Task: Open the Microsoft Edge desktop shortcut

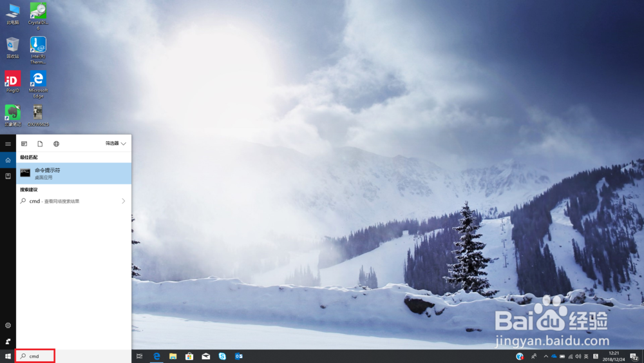Action: click(x=38, y=84)
